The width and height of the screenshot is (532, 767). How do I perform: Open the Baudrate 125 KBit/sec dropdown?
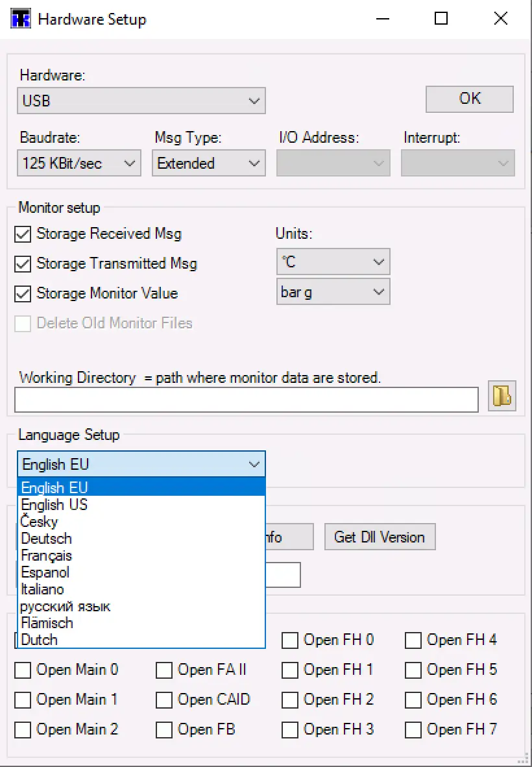79,164
